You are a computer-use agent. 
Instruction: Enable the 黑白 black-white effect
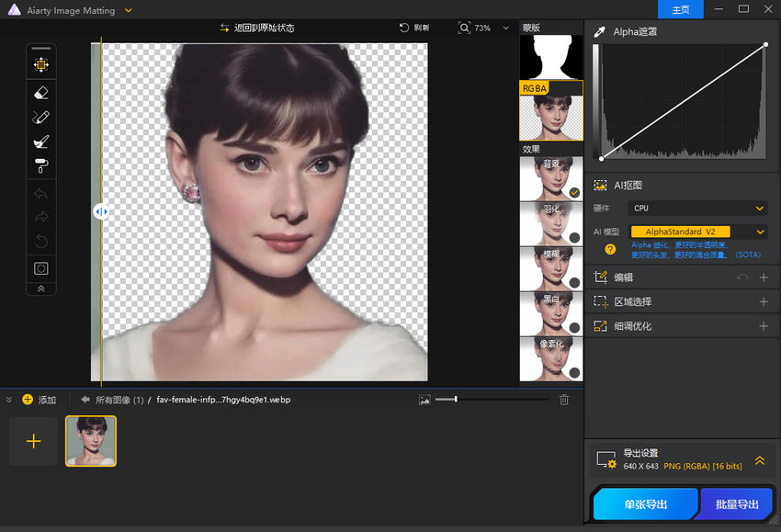coord(574,327)
